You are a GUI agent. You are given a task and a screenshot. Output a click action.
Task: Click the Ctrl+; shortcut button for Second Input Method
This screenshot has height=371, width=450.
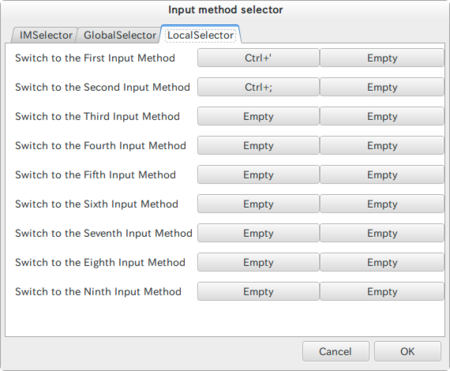click(x=258, y=87)
